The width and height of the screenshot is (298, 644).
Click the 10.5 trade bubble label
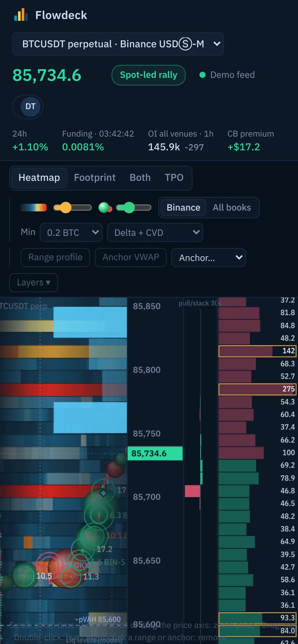coord(44,576)
